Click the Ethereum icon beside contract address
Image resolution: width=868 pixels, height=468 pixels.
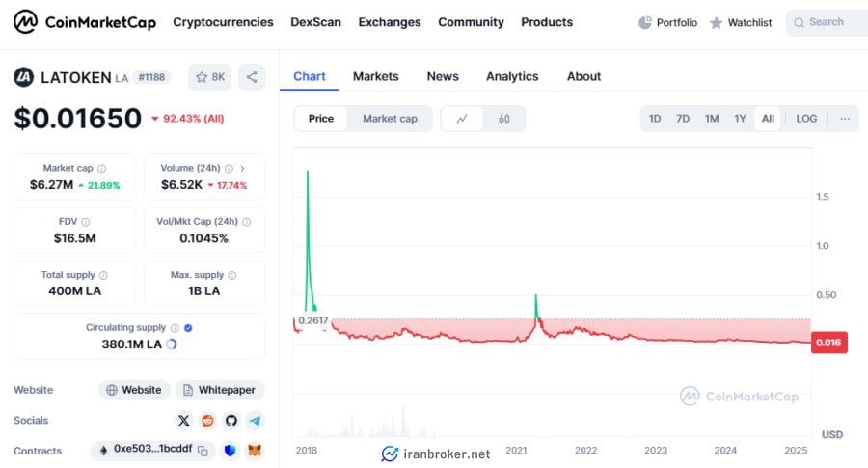tap(103, 451)
